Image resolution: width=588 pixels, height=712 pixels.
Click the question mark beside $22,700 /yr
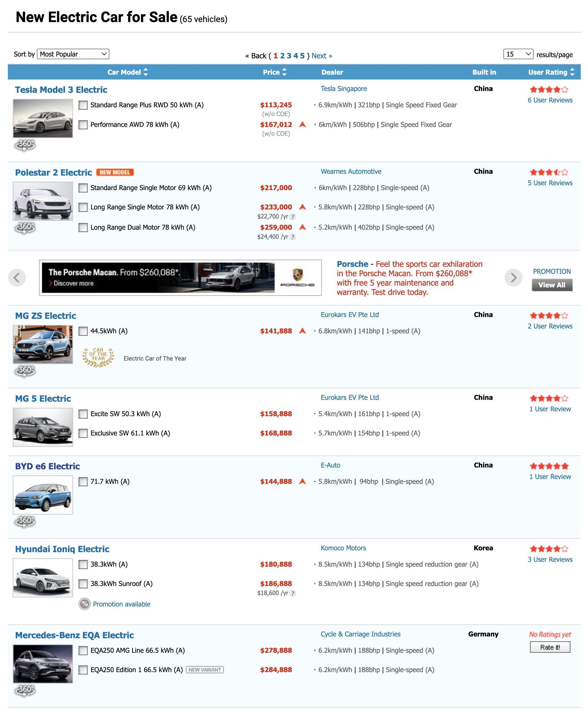293,217
